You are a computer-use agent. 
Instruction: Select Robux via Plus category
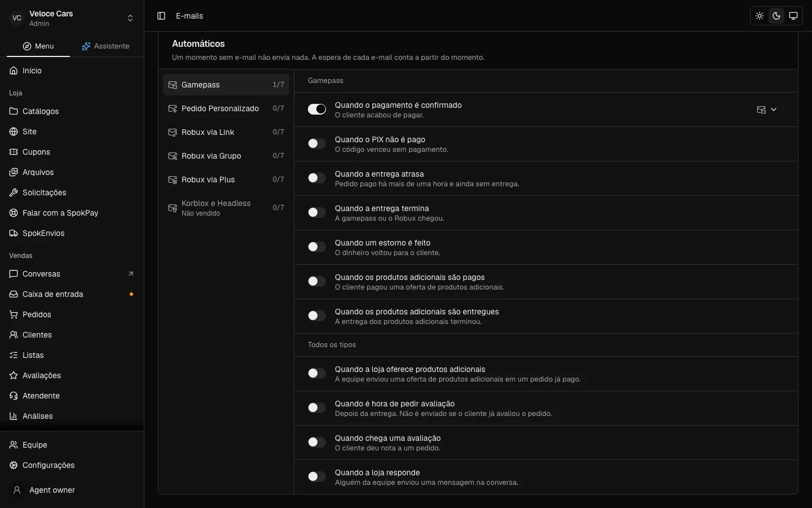click(226, 179)
